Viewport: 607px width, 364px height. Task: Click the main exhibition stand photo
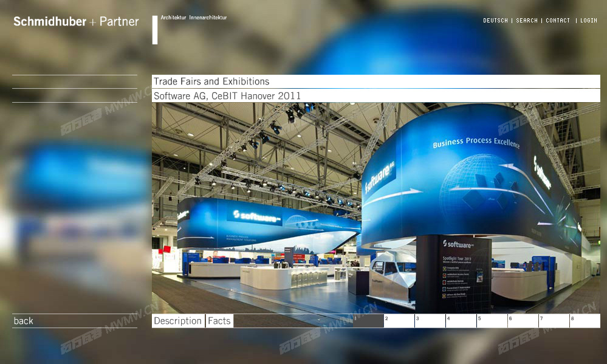pos(376,208)
